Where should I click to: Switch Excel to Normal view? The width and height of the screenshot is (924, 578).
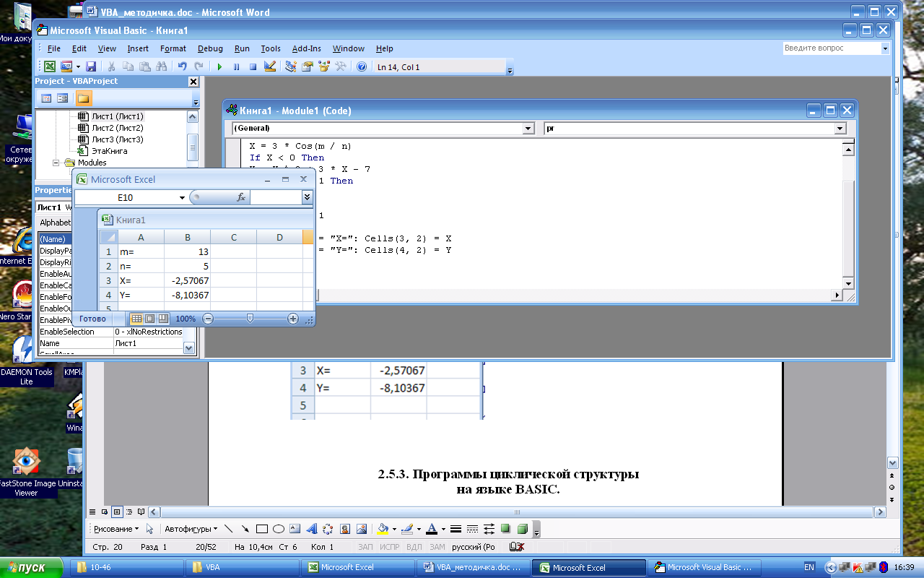click(136, 319)
